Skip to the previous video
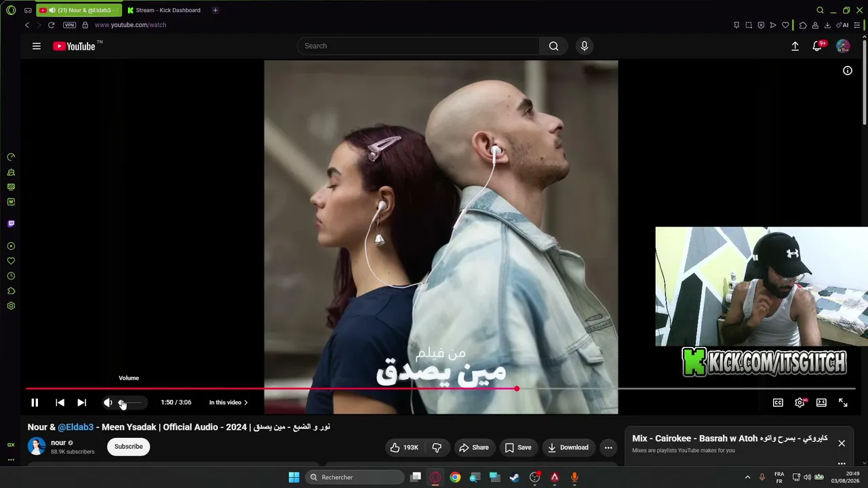 60,403
